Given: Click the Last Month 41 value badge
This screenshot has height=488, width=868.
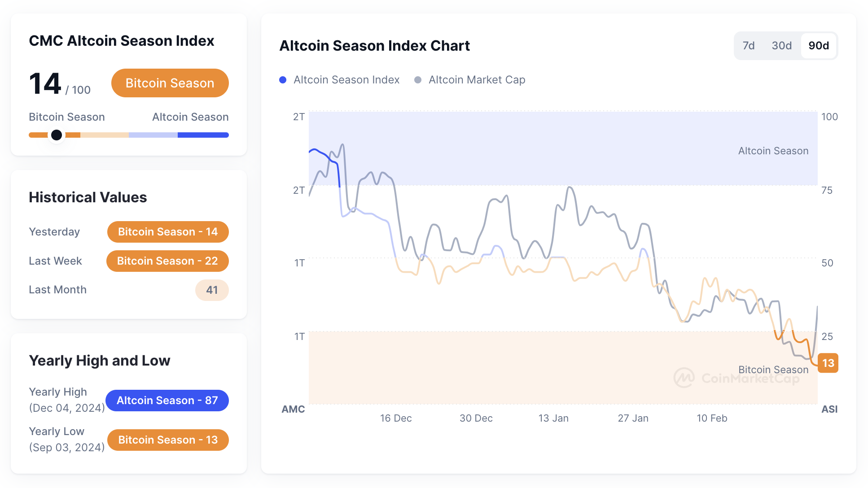Looking at the screenshot, I should click(x=212, y=290).
